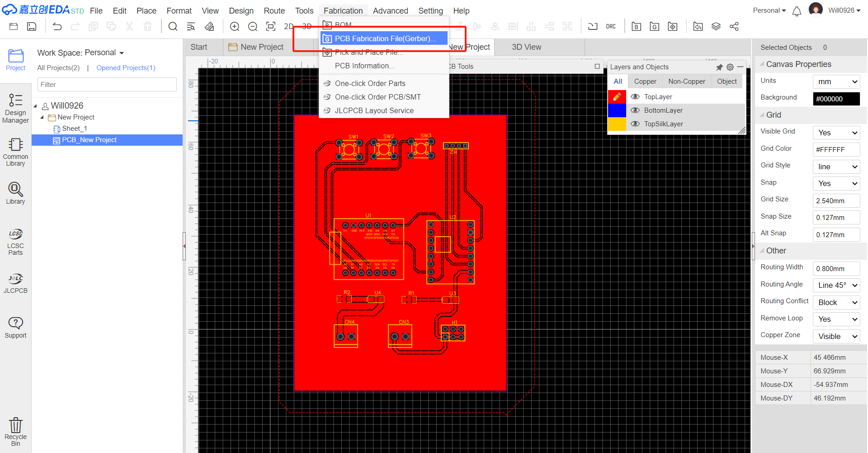Click the Share icon in the toolbar
The image size is (868, 453).
(734, 27)
